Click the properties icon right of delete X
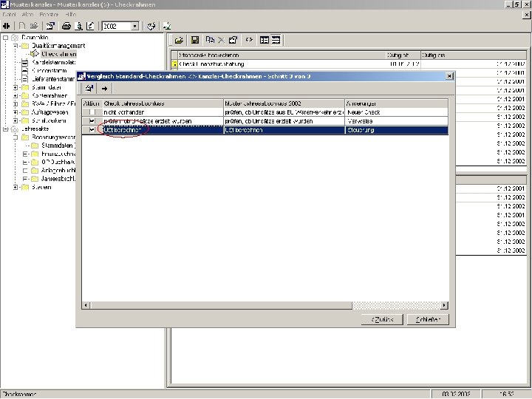This screenshot has height=399, width=532. pos(233,40)
